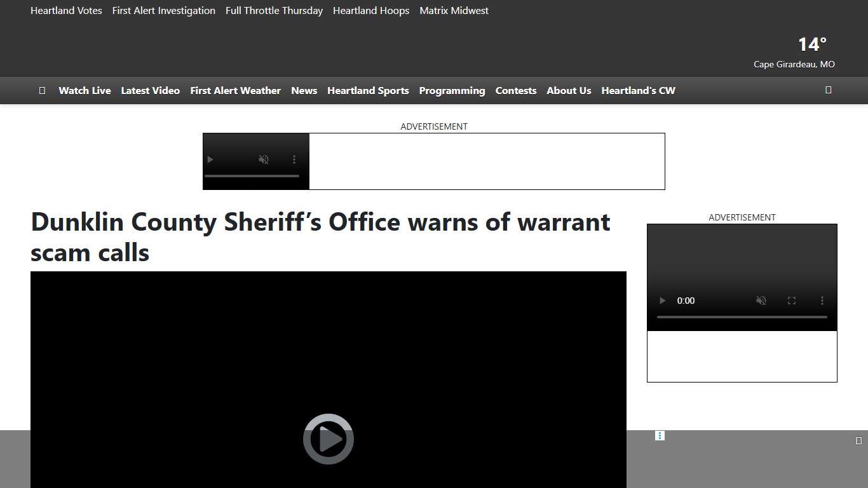This screenshot has height=488, width=868.
Task: Unmute the top banner ad video
Action: click(x=264, y=159)
